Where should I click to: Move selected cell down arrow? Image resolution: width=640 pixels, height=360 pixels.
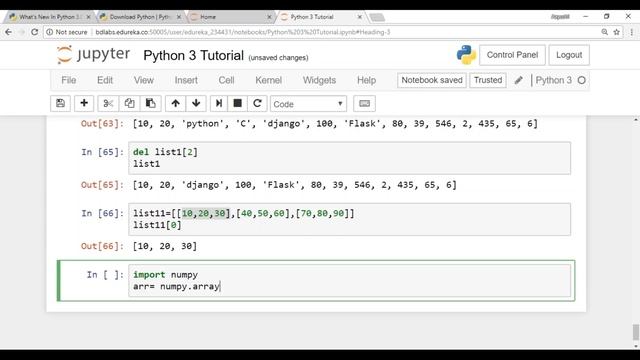[196, 103]
